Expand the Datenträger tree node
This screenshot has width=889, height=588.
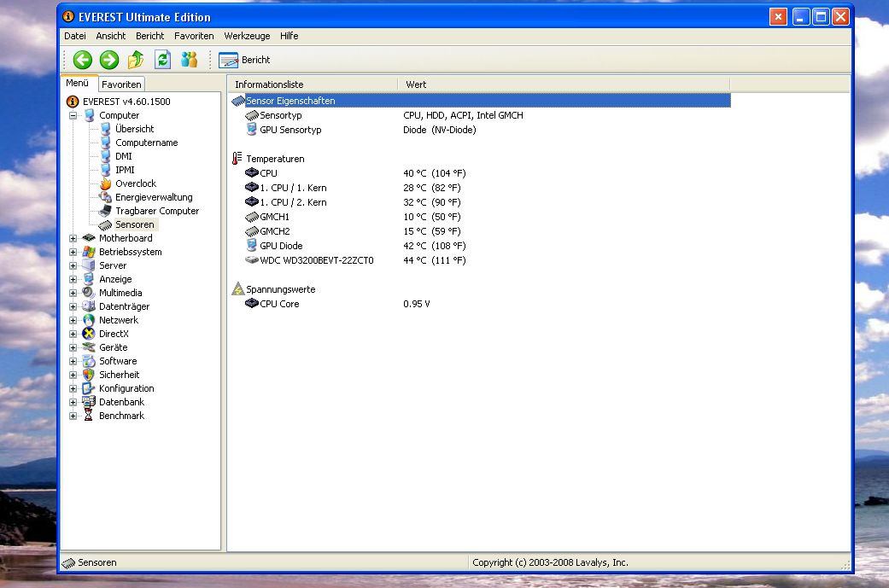[x=73, y=306]
